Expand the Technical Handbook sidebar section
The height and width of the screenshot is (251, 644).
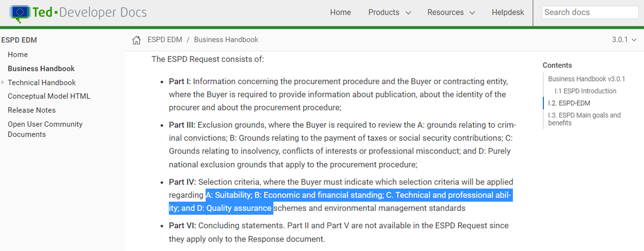3,82
